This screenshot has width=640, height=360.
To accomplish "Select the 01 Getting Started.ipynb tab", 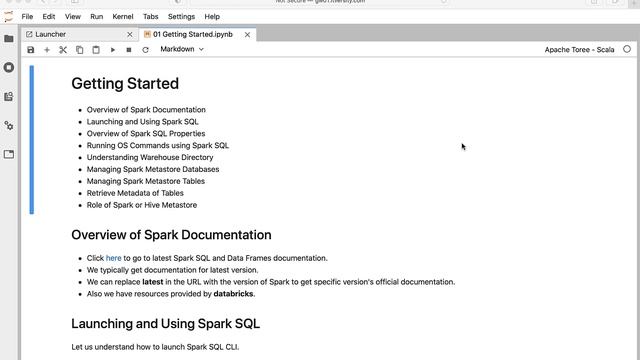I will pyautogui.click(x=198, y=35).
